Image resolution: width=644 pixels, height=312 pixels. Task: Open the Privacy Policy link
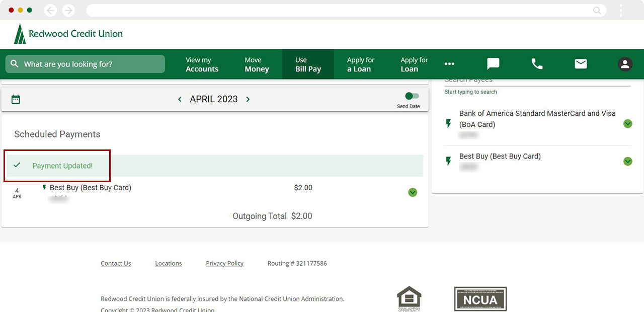(224, 263)
